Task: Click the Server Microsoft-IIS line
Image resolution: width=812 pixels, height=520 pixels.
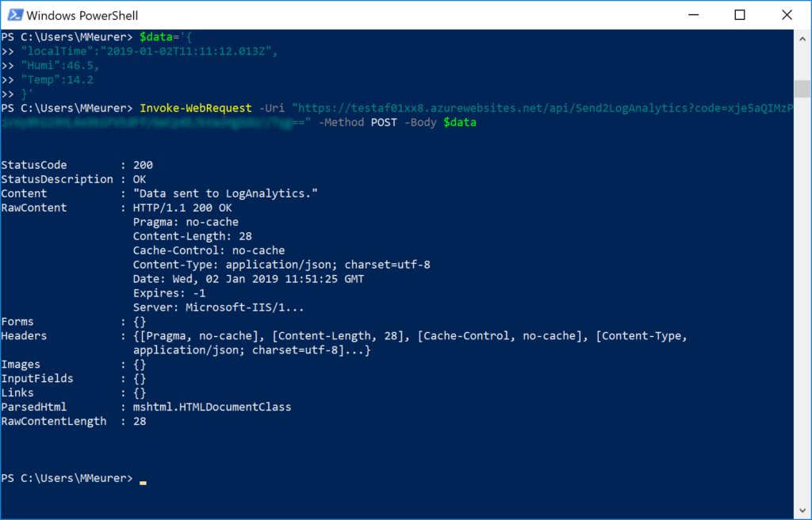Action: 219,308
